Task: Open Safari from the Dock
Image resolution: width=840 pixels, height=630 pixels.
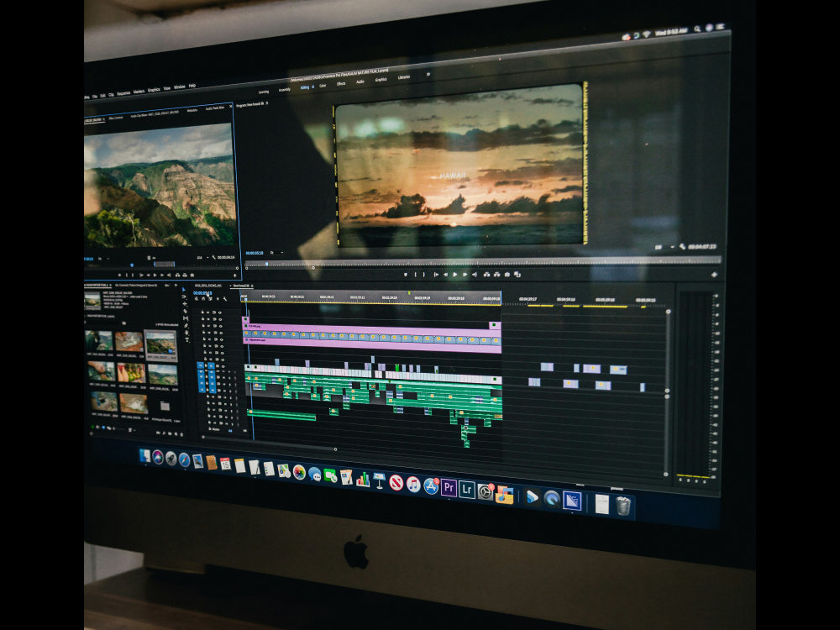Action: pyautogui.click(x=184, y=459)
